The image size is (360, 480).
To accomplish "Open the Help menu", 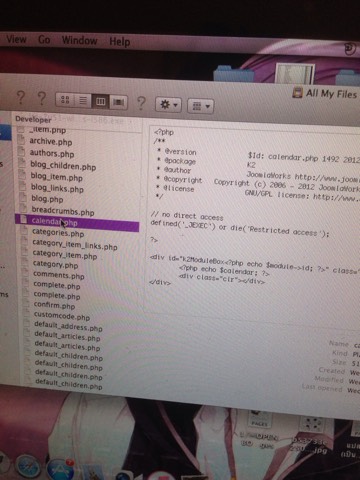I will (120, 42).
